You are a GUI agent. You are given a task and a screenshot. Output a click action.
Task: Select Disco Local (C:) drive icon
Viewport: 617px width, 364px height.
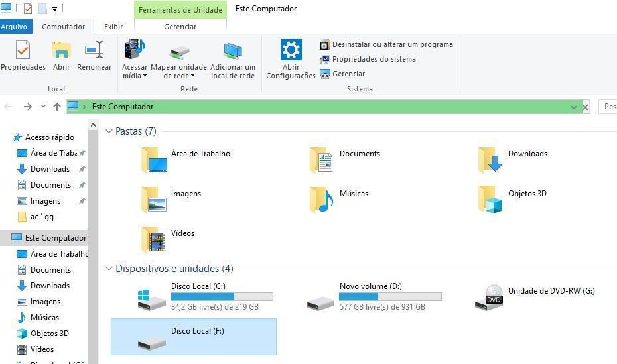pyautogui.click(x=151, y=300)
